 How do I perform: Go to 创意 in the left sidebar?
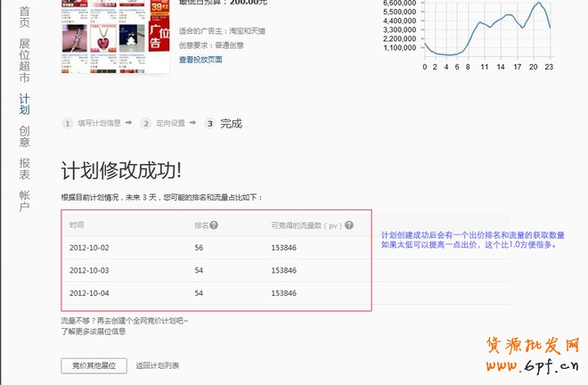click(24, 135)
